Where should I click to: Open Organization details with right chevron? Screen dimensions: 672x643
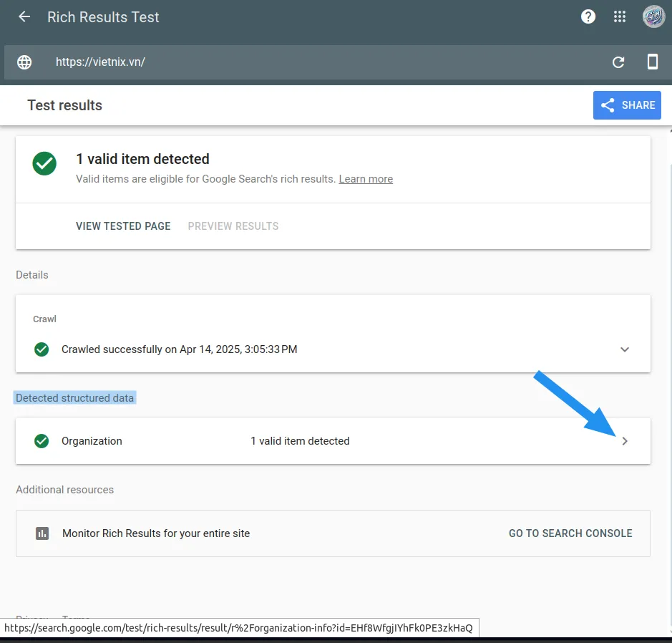(x=625, y=441)
